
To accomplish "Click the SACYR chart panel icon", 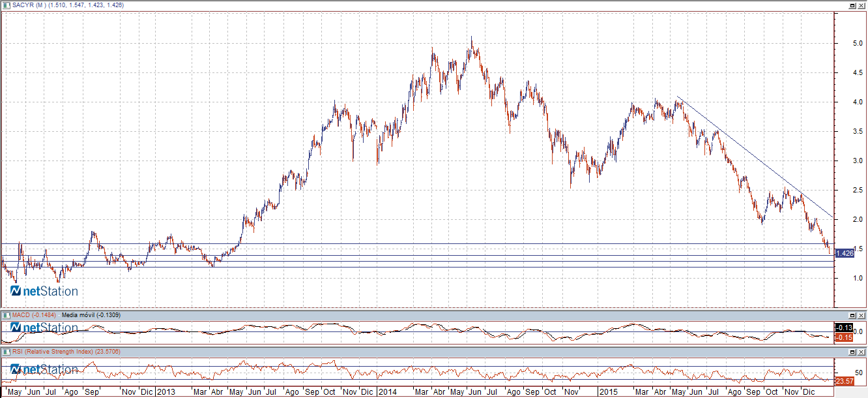I will pos(7,5).
